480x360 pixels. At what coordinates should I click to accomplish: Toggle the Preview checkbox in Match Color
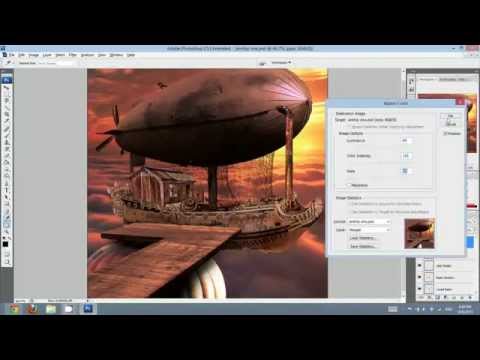445,133
